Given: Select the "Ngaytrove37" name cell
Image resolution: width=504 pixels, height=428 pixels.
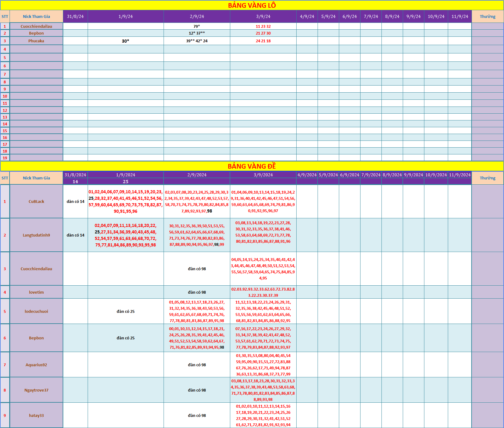Looking at the screenshot, I should (36, 390).
